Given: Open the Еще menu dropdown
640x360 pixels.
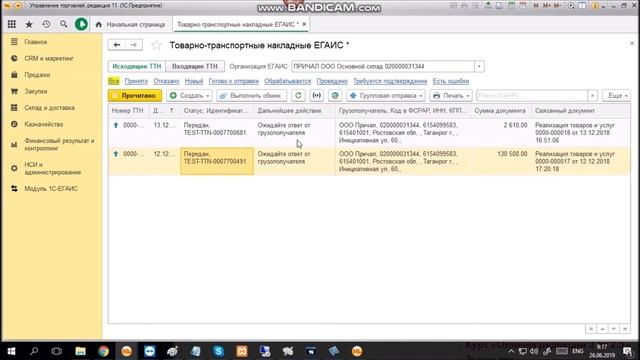Looking at the screenshot, I should pos(616,96).
